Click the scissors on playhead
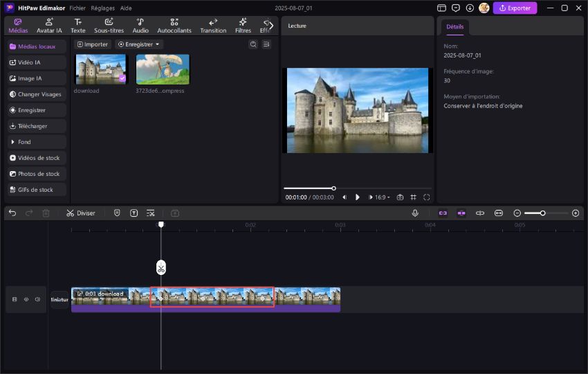This screenshot has height=374, width=588. click(x=161, y=268)
